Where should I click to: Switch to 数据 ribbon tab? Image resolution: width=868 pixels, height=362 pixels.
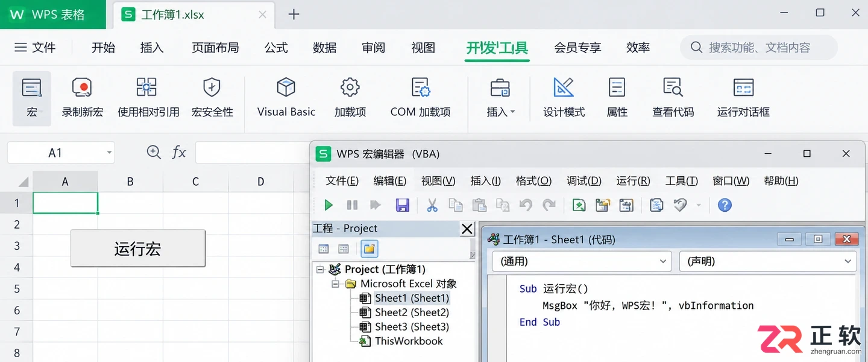[x=325, y=48]
